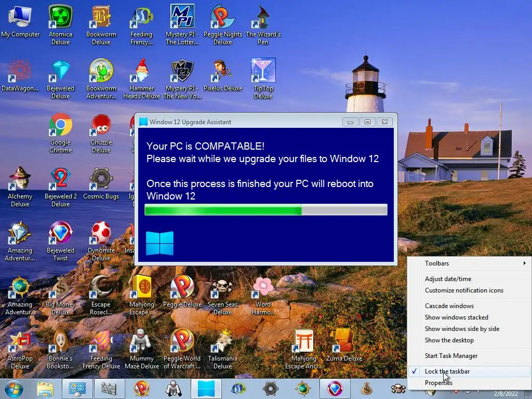Open Peggle Nights Deluxe shortcut

point(222,25)
